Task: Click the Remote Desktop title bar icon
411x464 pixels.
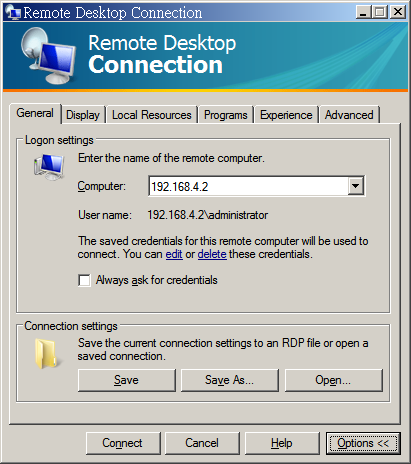Action: point(13,13)
